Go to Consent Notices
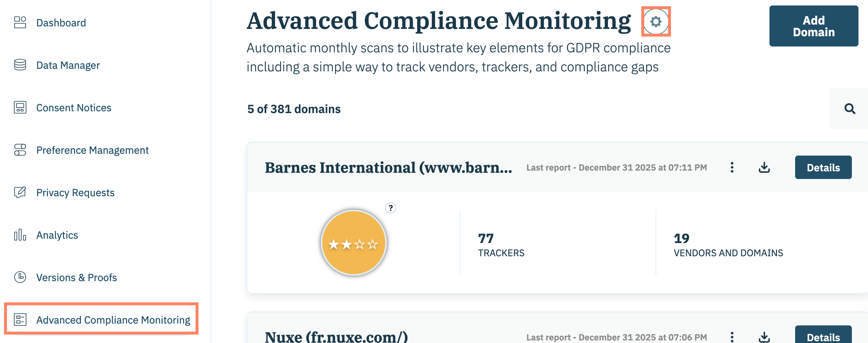The width and height of the screenshot is (868, 343). coord(74,108)
